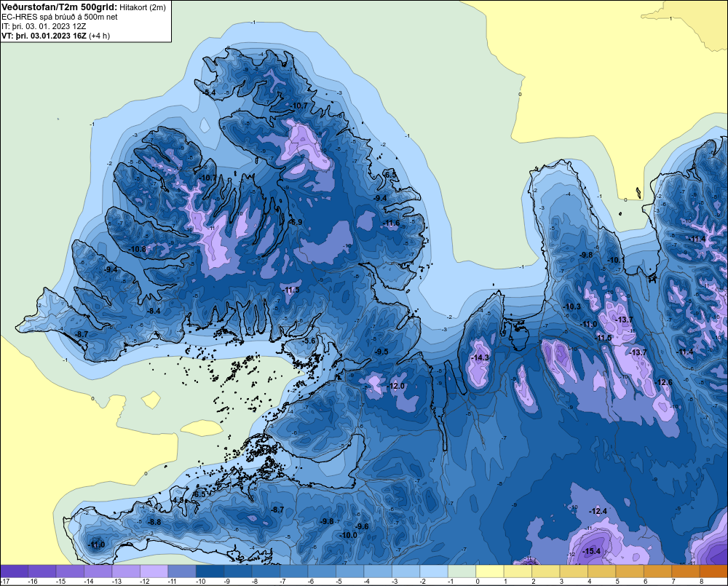Click the 'EC-HRES spá brúuð á 500m net' line
The image size is (728, 586).
click(60, 17)
